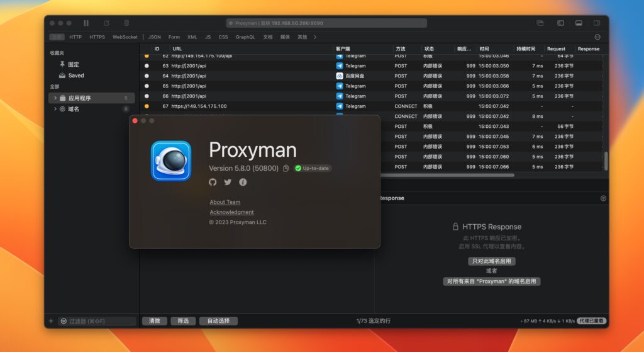Open the Acknowledgment link
644x352 pixels.
231,212
